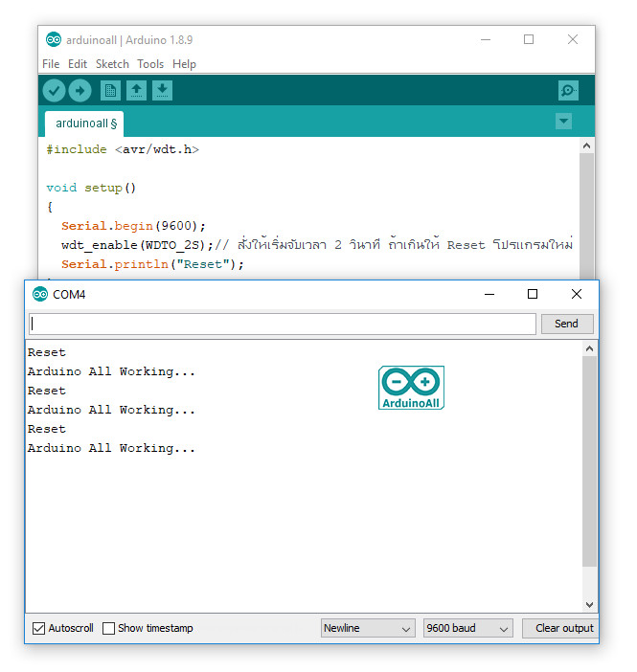Select the arduinoall sketch tab
Screen dimensions: 637x672
[x=85, y=123]
